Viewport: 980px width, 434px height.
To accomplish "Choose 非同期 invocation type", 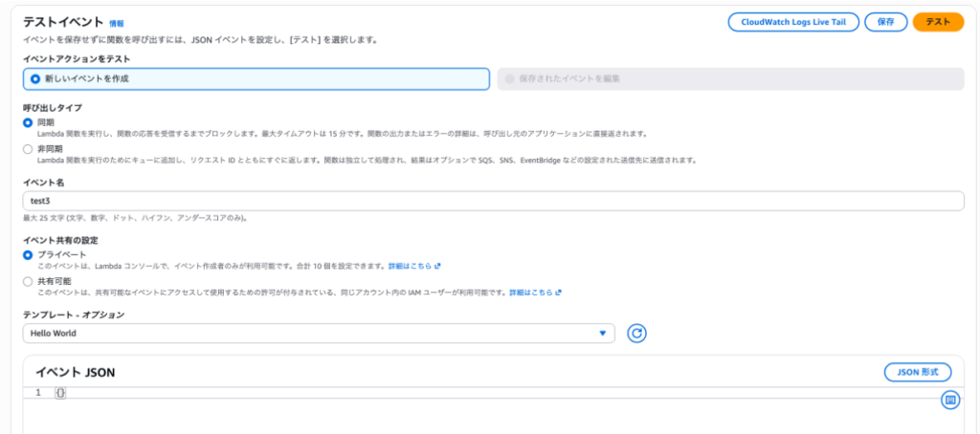I will pos(28,149).
